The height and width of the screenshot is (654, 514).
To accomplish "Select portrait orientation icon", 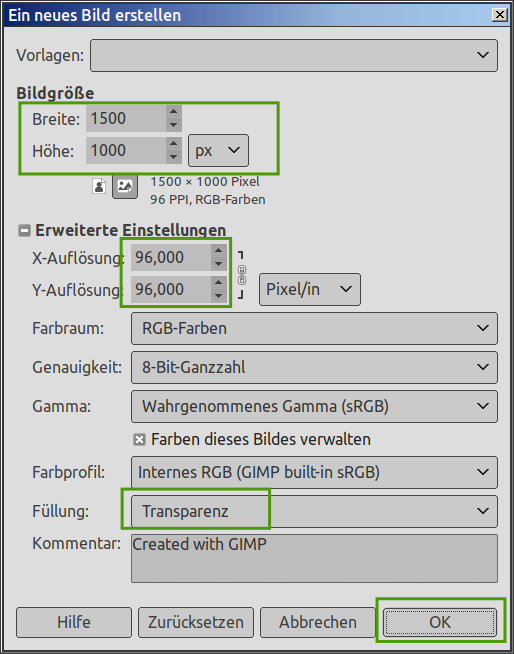I will coord(99,186).
